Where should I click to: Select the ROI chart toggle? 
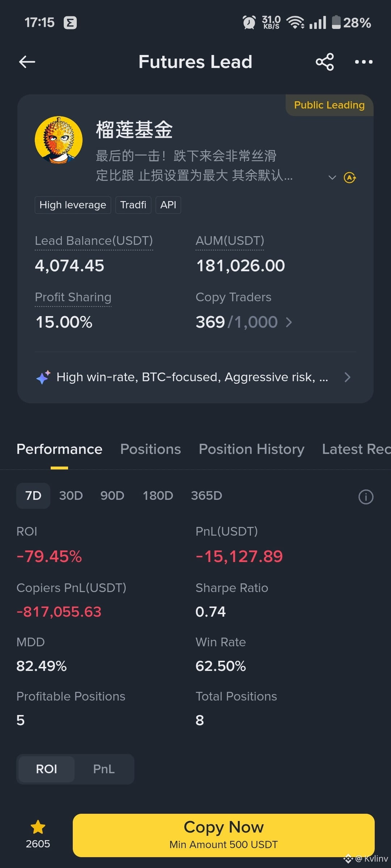(x=46, y=769)
